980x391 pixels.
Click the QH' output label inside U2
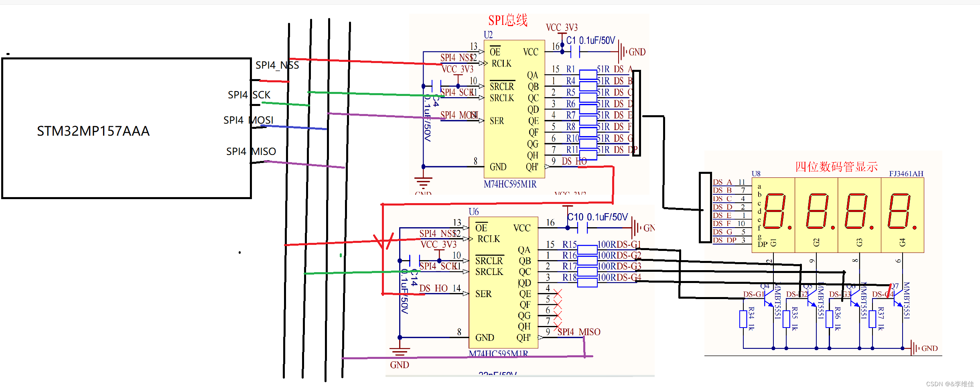click(x=532, y=167)
